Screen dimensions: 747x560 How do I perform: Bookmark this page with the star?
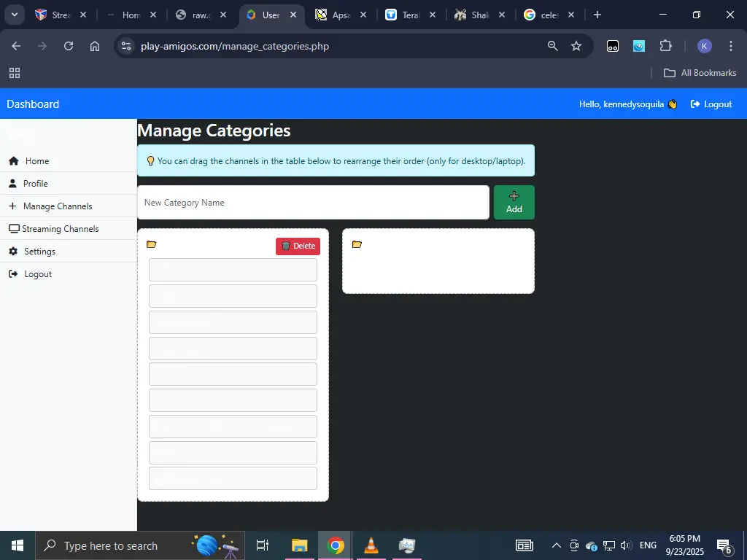[x=576, y=46]
